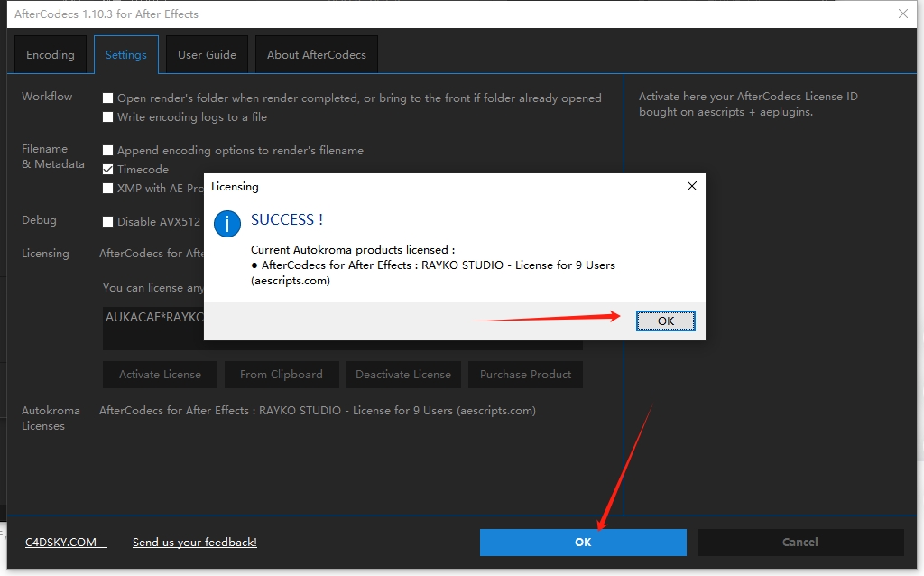Check Append encoding options to render's filename
The width and height of the screenshot is (924, 576).
108,151
